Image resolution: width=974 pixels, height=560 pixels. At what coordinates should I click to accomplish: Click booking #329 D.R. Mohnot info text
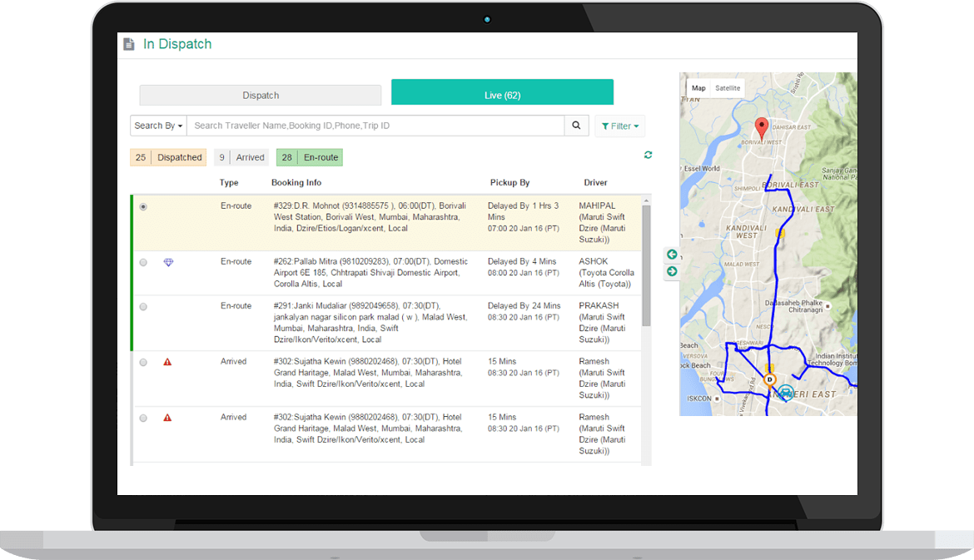pos(370,216)
